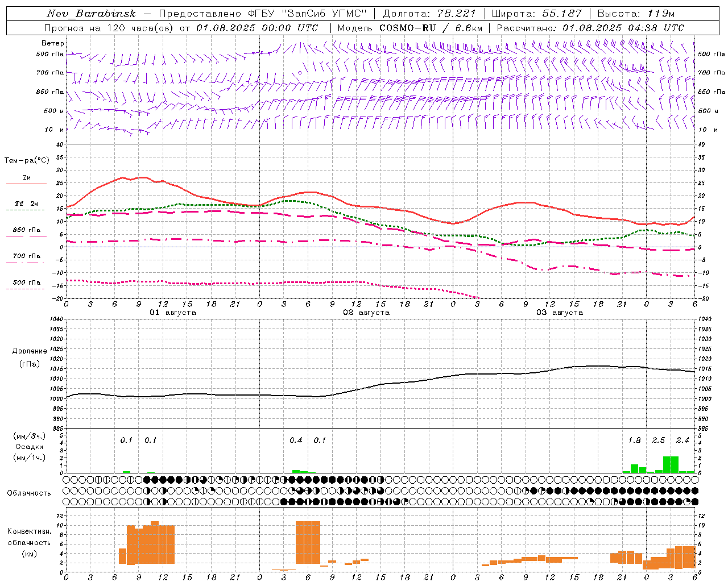Click the 'Давление' pressure panel label
Viewport: 728px width, 582px height.
tap(29, 351)
